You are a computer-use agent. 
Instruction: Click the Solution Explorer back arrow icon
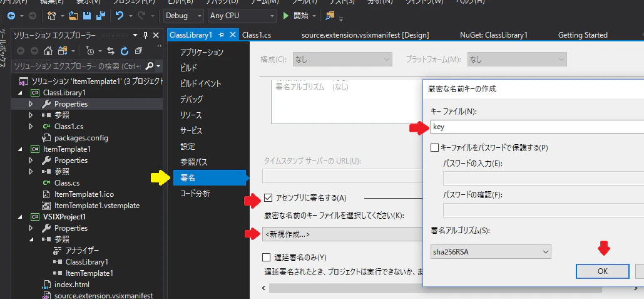click(21, 51)
